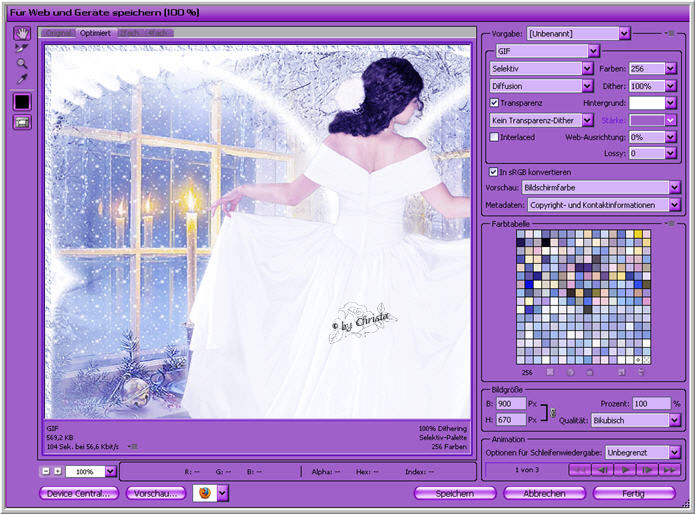Click the black eyedropper color swatch
The height and width of the screenshot is (514, 695).
[x=22, y=102]
